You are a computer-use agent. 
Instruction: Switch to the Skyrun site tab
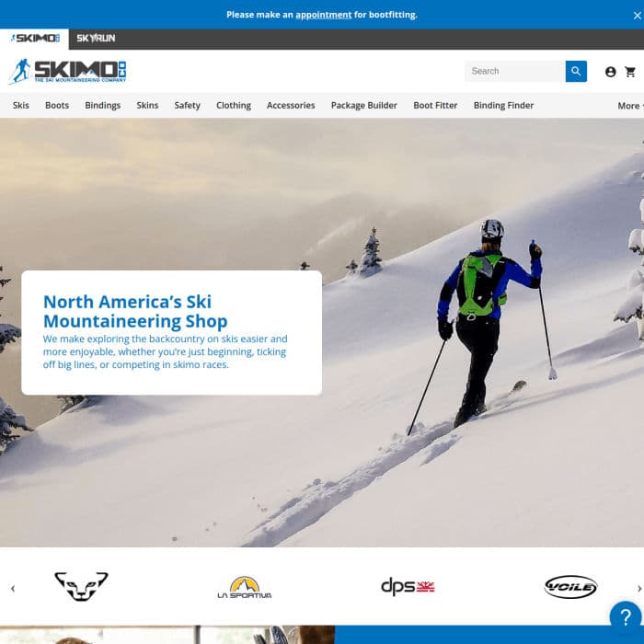96,39
